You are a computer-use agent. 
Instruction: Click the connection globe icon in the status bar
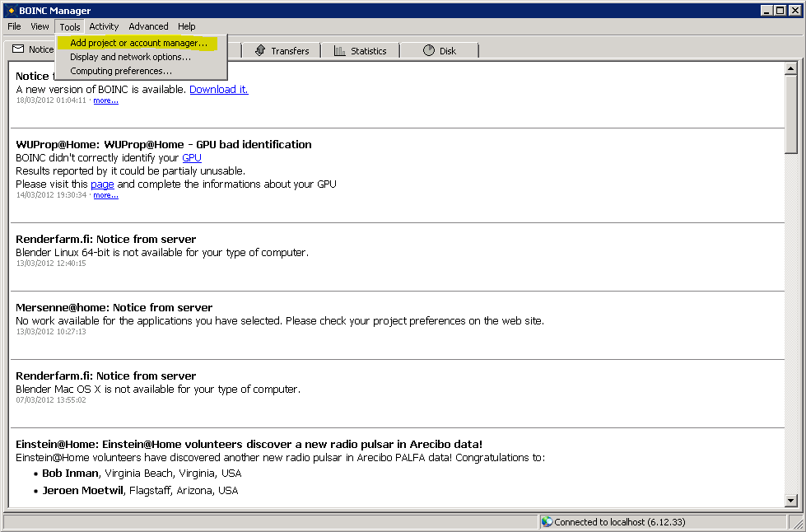click(x=547, y=522)
